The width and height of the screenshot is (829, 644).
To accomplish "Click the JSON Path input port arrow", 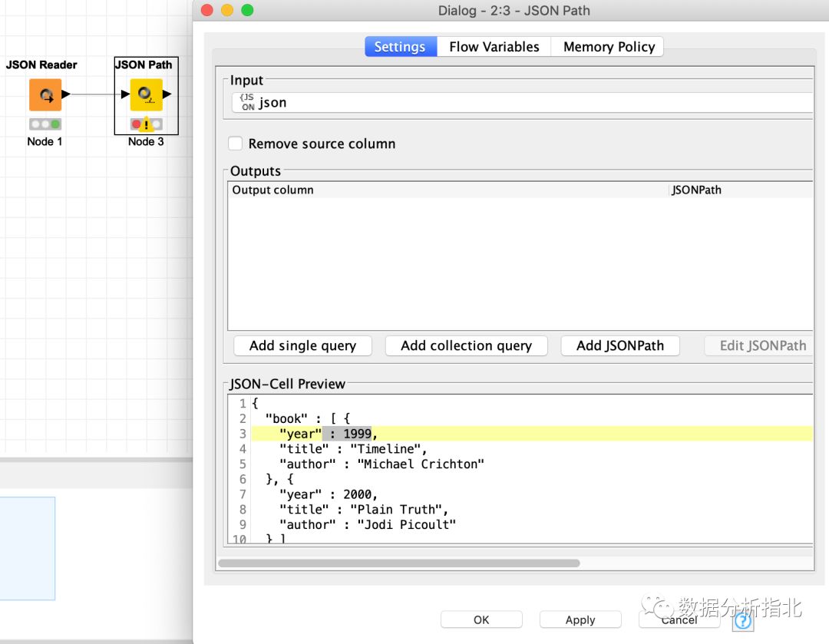I will (125, 94).
